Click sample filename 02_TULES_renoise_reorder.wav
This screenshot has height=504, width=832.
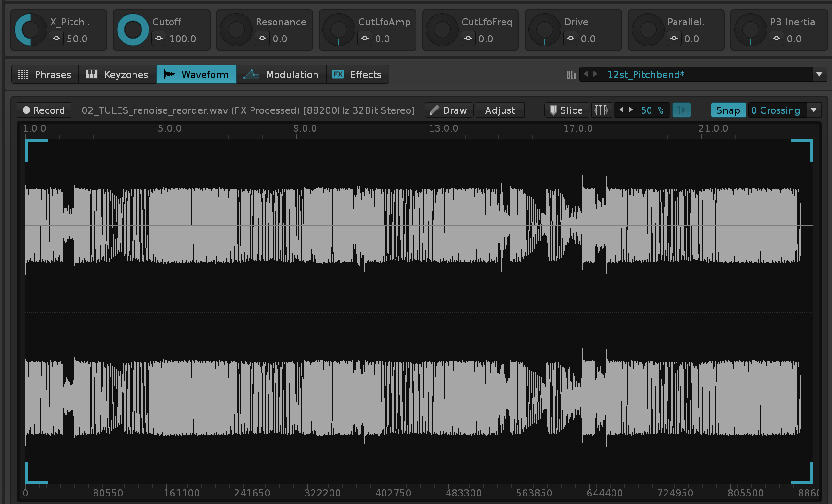pyautogui.click(x=155, y=110)
